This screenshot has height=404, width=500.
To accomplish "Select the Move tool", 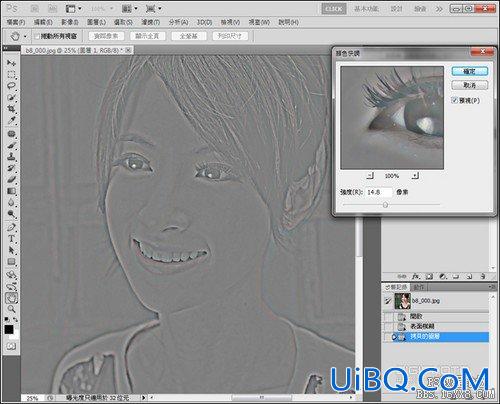I will coord(11,63).
